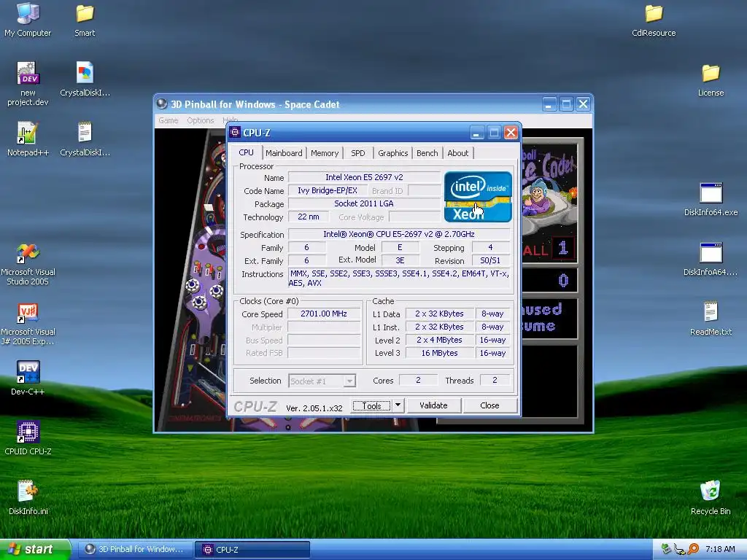Select the DiskInfo64.exe desktop icon
The height and width of the screenshot is (560, 747).
tap(711, 199)
